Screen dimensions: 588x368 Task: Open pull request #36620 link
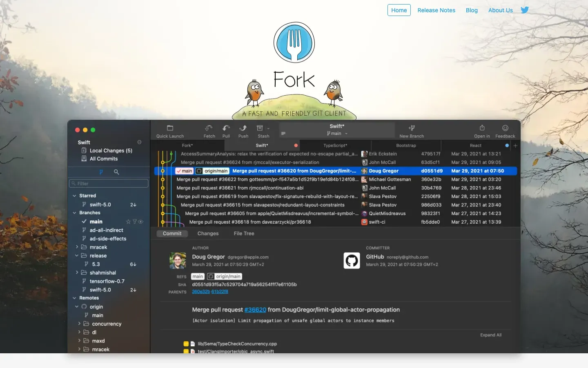click(255, 310)
